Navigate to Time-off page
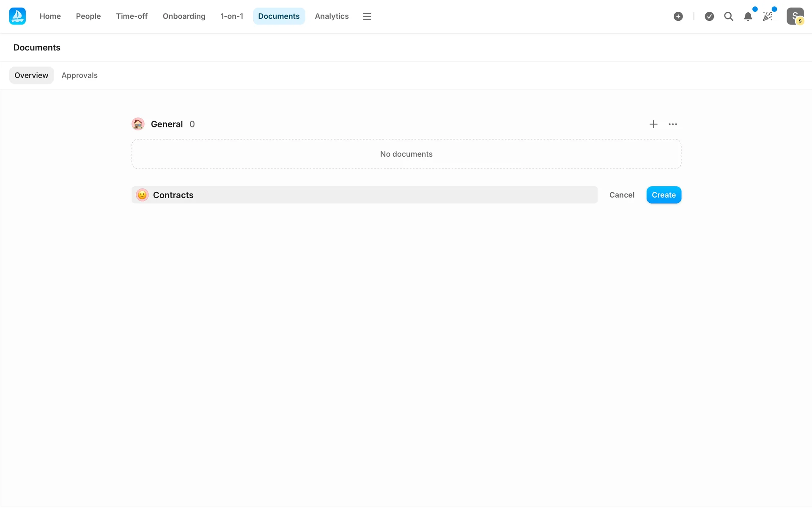Image resolution: width=812 pixels, height=508 pixels. pos(132,16)
